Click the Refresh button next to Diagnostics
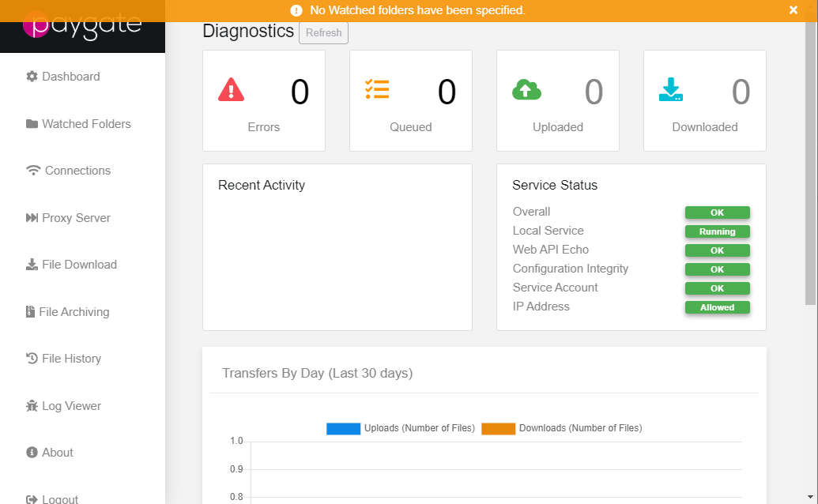This screenshot has width=818, height=504. click(x=323, y=33)
